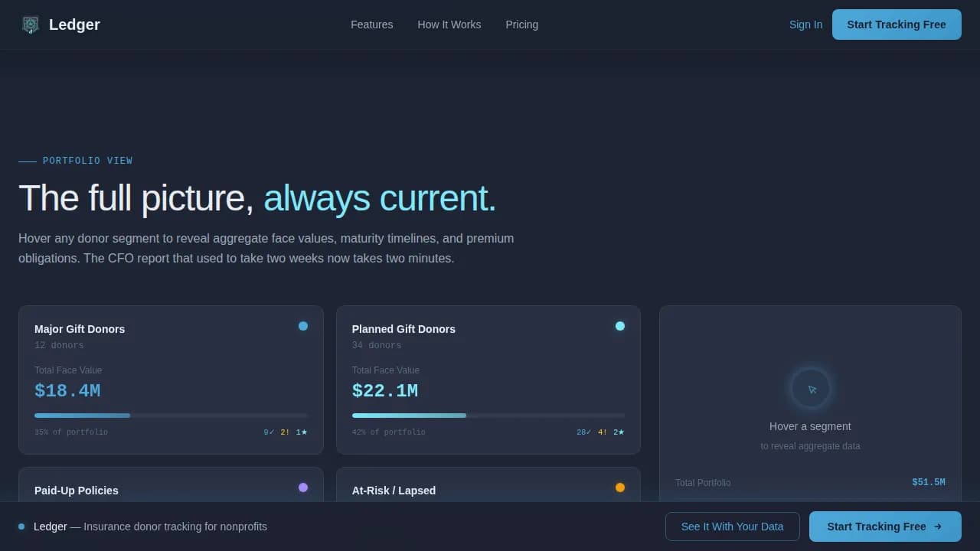Viewport: 980px width, 551px height.
Task: Click the orange dot on At-Risk / Lapsed card
Action: 620,487
